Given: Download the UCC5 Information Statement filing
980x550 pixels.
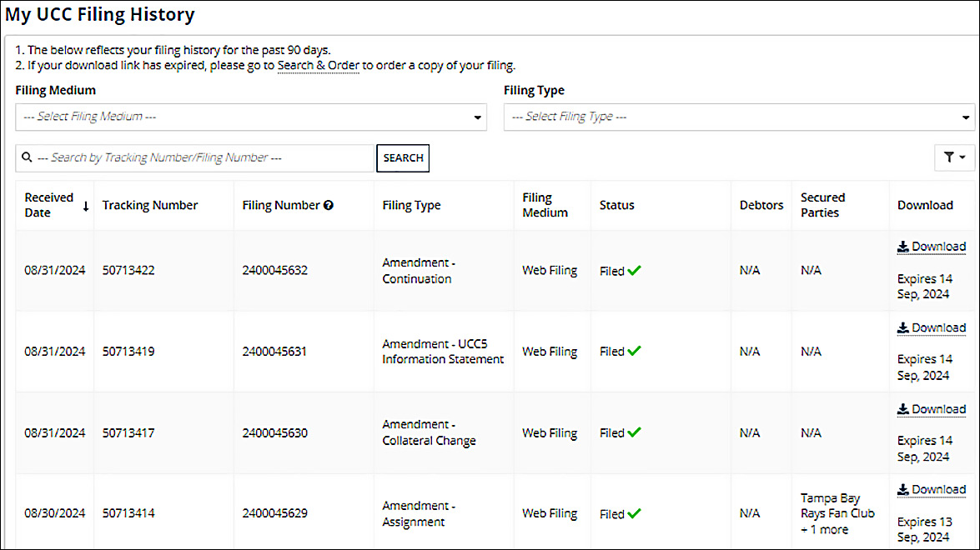Looking at the screenshot, I should pos(931,327).
